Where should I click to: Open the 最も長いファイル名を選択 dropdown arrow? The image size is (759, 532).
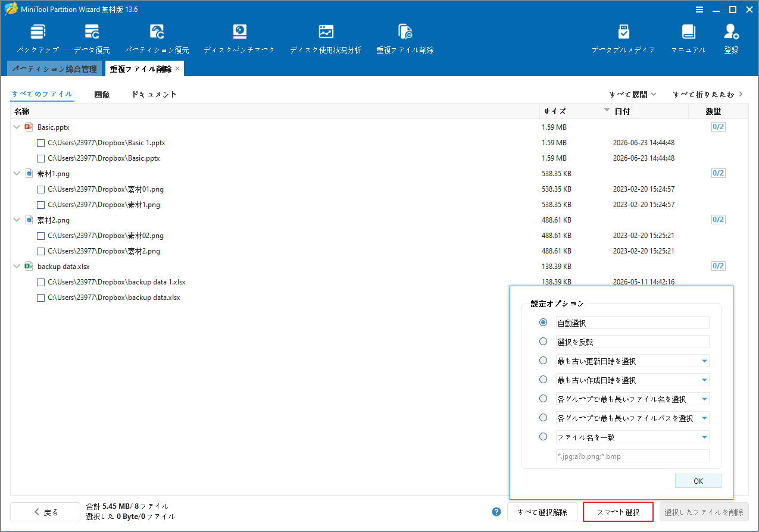tap(704, 399)
